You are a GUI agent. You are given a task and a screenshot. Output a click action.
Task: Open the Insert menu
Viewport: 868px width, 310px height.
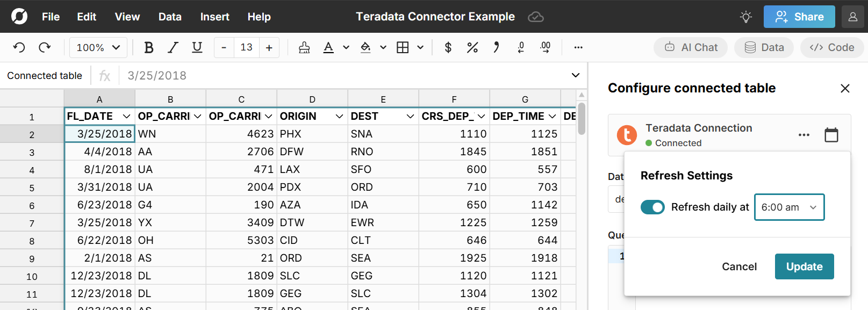pos(215,17)
